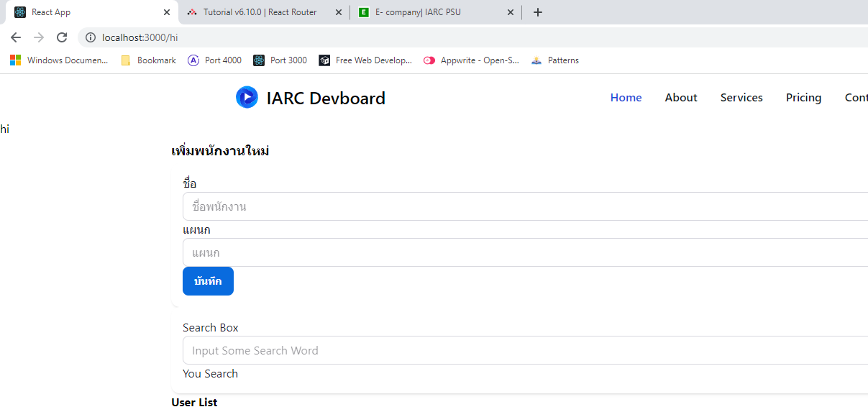Click the browser Back arrow
Viewport: 868px width, 412px height.
coord(16,37)
